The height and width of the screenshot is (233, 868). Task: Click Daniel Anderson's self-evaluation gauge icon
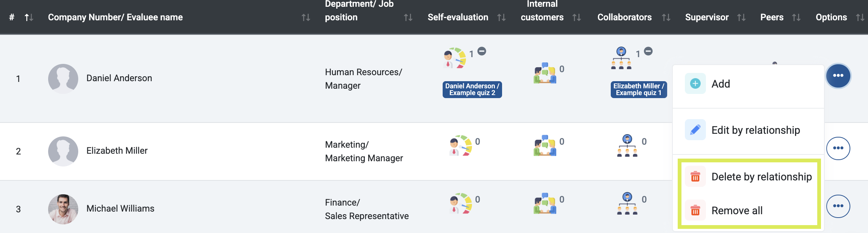(455, 58)
